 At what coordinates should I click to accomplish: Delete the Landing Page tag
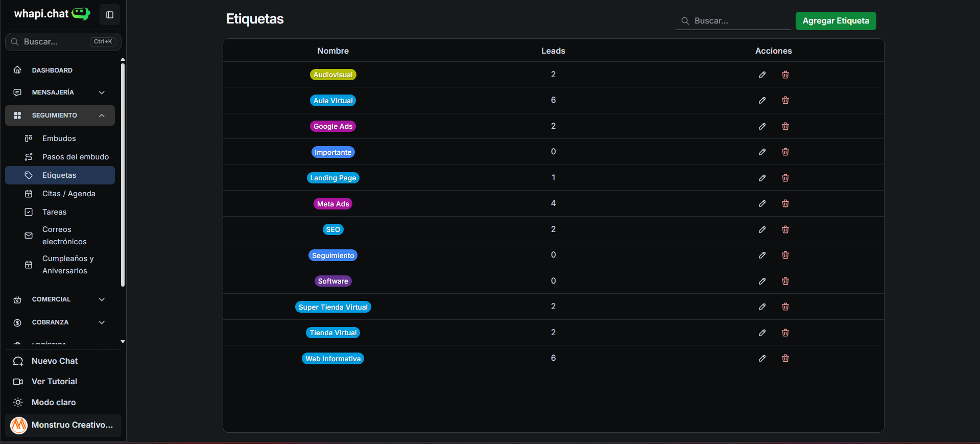coord(785,178)
